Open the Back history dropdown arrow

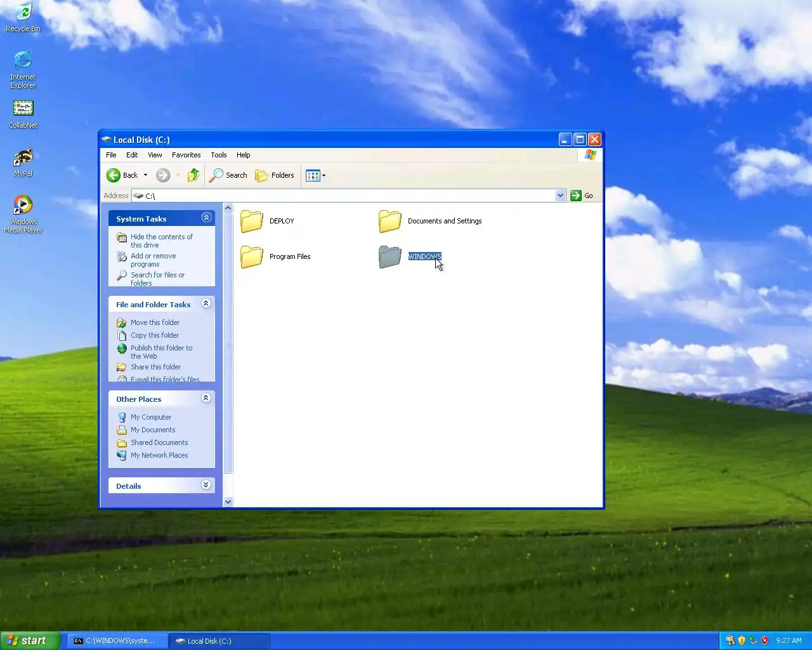click(145, 175)
